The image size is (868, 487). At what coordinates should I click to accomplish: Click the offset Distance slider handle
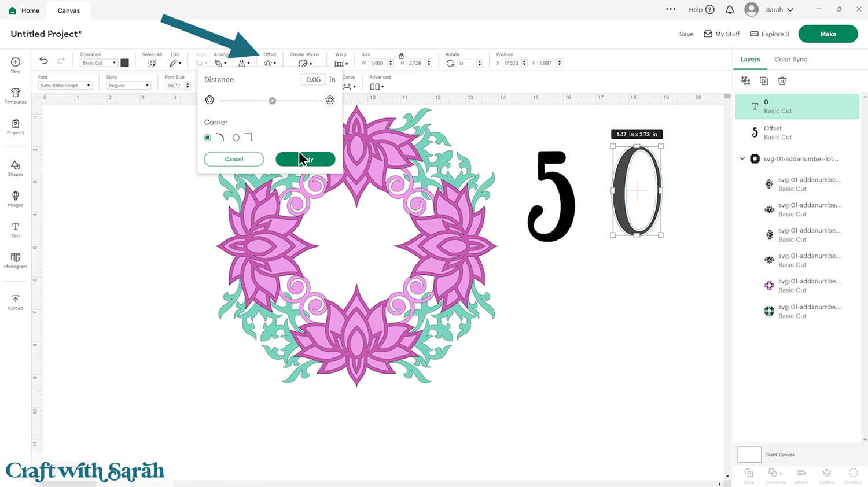tap(273, 101)
